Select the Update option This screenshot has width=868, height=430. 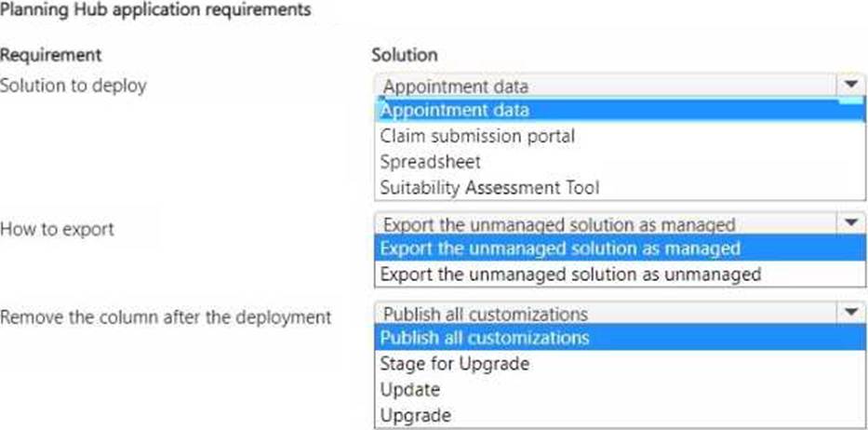(x=409, y=389)
